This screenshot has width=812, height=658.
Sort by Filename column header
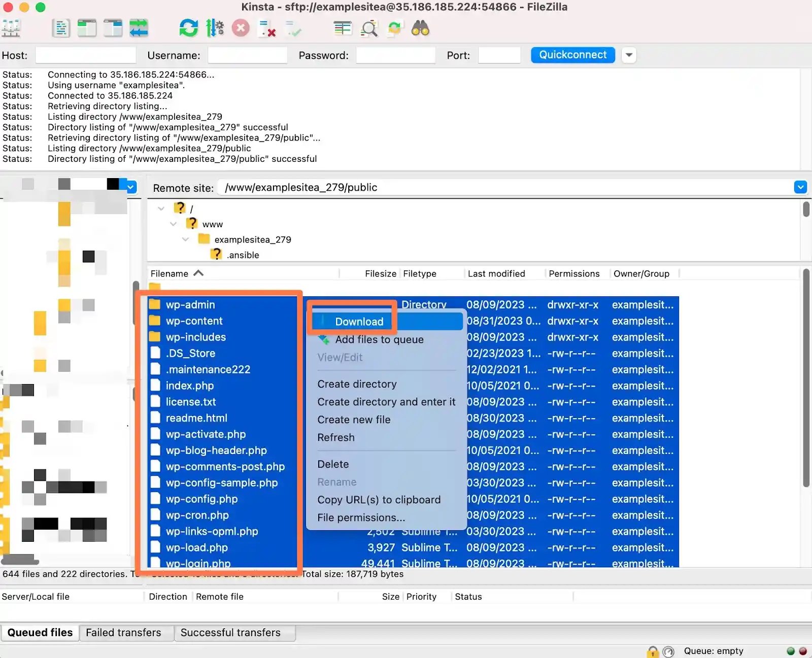(243, 273)
